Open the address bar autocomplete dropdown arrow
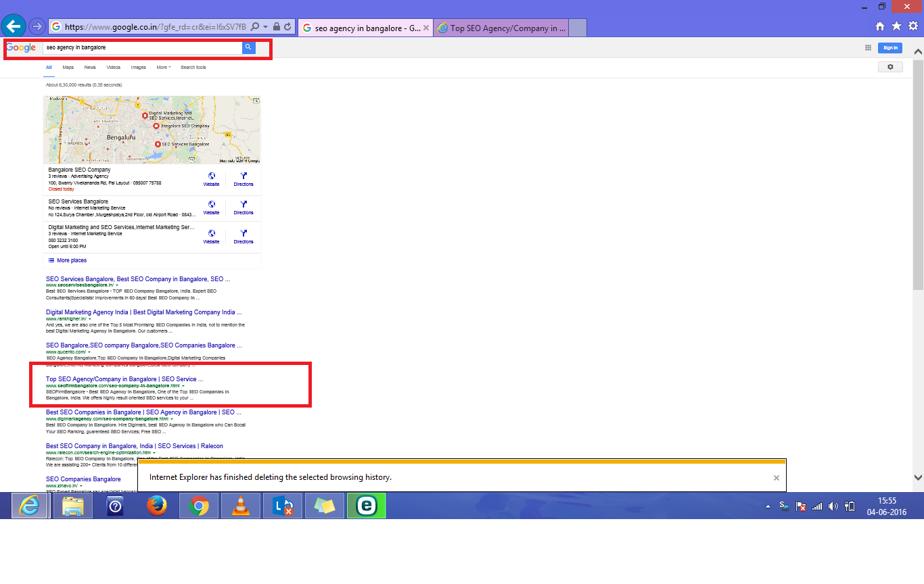The image size is (924, 584). tap(266, 27)
